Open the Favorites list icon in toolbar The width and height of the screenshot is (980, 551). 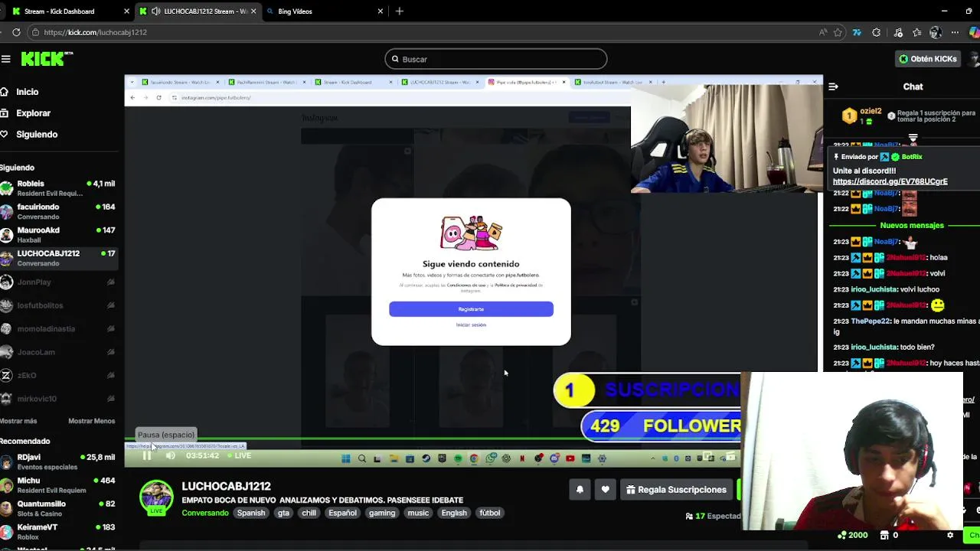pyautogui.click(x=916, y=32)
